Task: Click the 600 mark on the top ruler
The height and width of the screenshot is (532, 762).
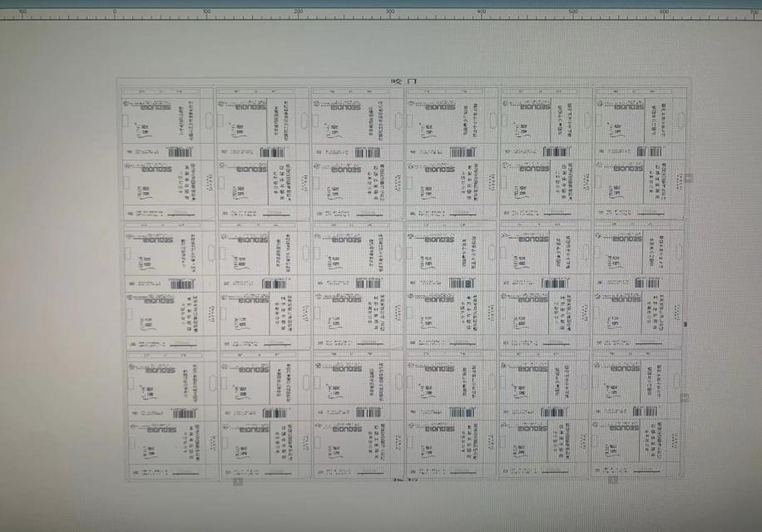Action: pos(664,12)
